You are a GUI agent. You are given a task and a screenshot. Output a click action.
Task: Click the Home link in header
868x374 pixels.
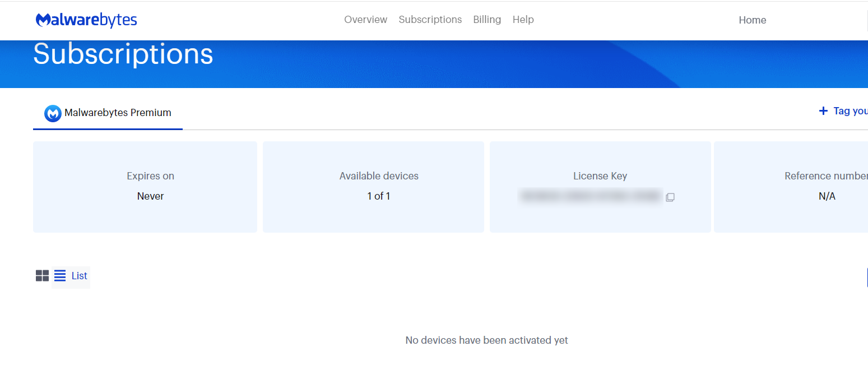tap(752, 20)
